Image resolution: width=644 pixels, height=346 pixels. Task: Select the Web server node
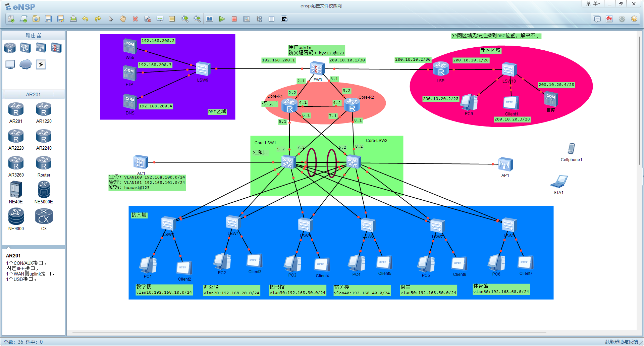130,46
